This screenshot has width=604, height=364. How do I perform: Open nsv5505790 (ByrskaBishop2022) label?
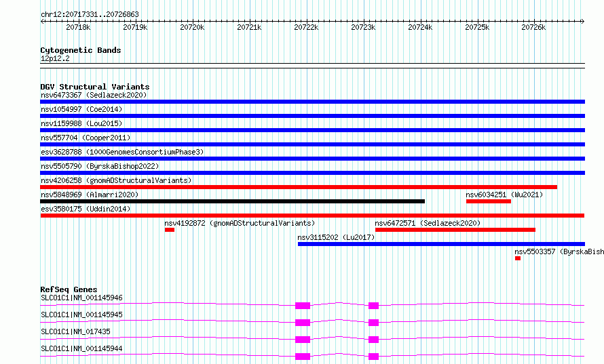coord(100,166)
